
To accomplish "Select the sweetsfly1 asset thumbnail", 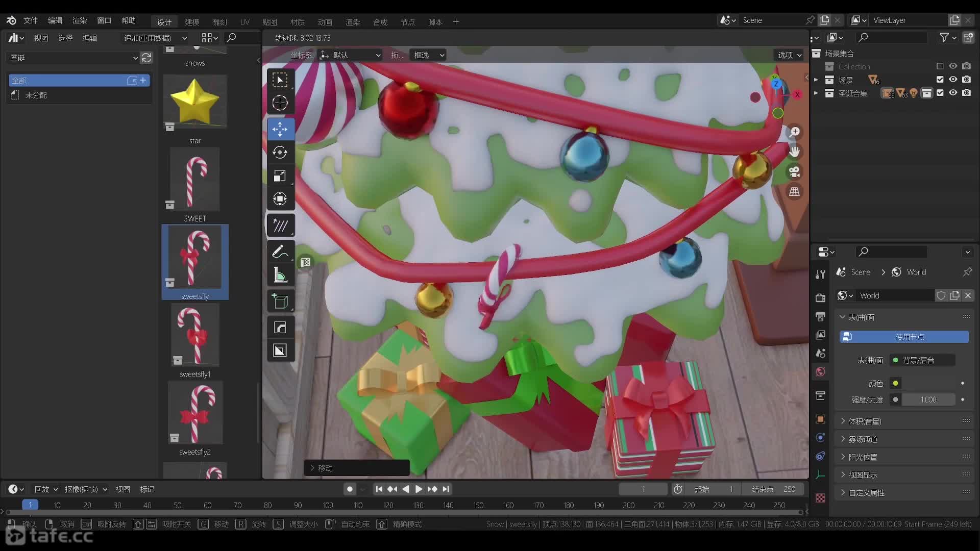I will click(194, 336).
